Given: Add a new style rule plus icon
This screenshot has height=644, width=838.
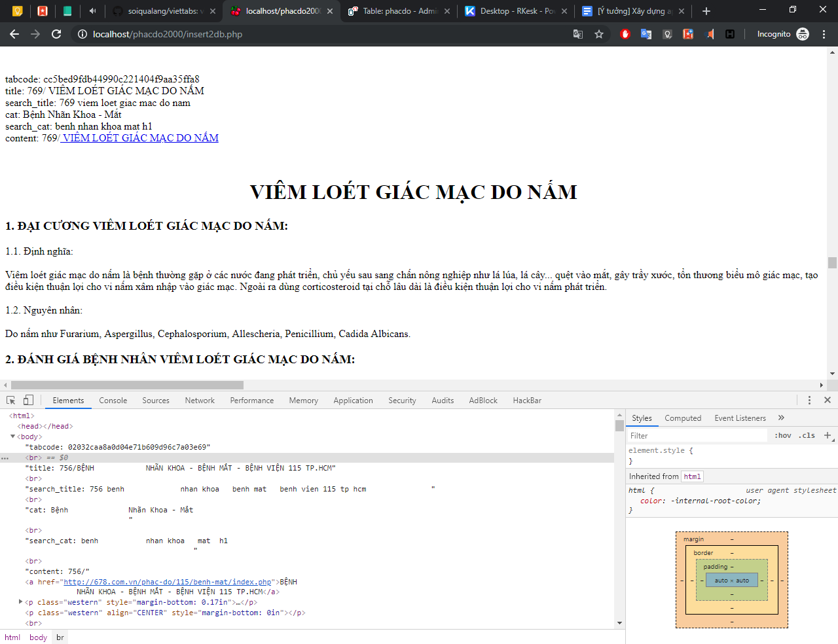Looking at the screenshot, I should tap(828, 435).
